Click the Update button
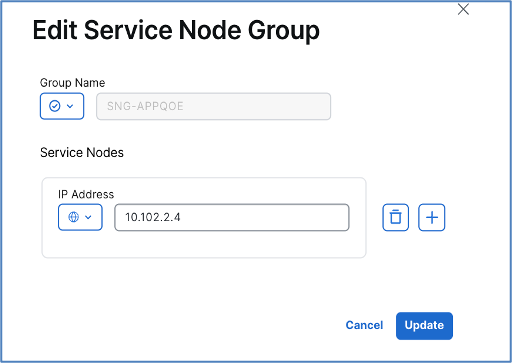 [424, 326]
